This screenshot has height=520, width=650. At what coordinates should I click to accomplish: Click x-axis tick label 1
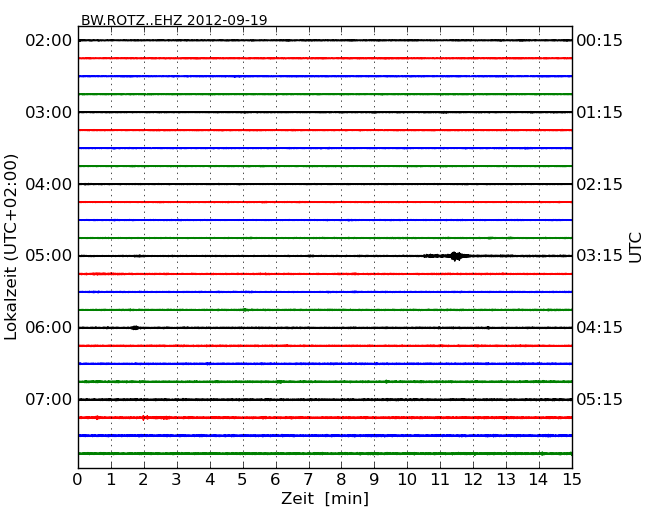point(111,480)
